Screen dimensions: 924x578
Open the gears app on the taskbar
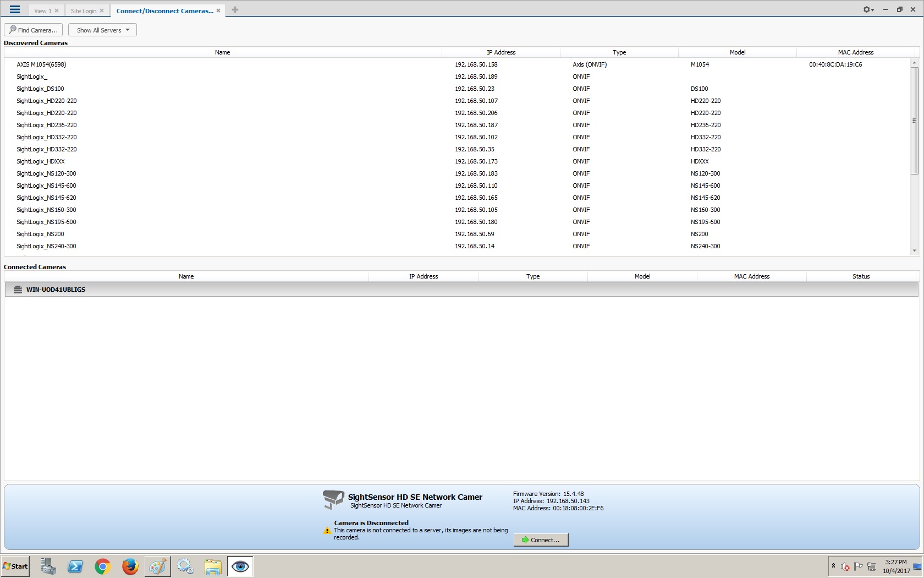pyautogui.click(x=185, y=566)
